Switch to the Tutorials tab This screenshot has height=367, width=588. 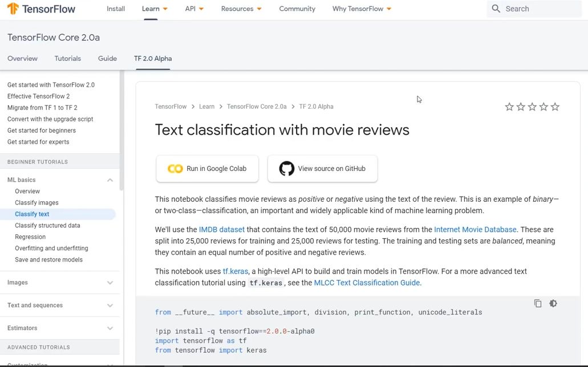tap(67, 58)
